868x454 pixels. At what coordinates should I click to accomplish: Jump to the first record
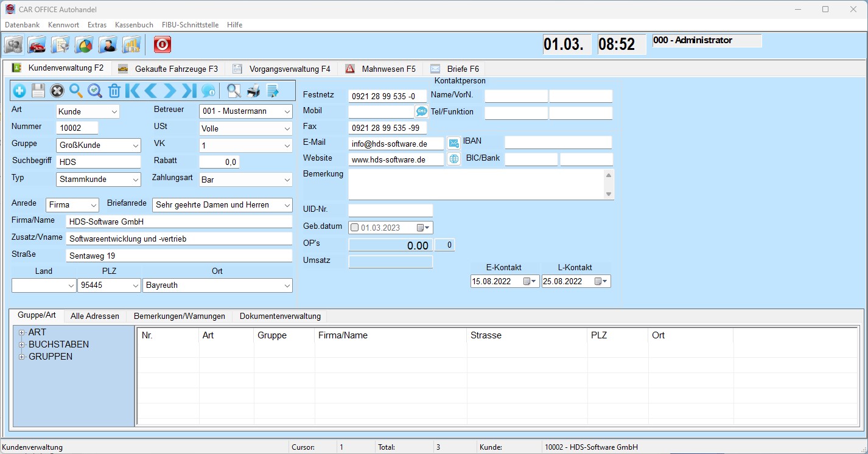[x=133, y=91]
